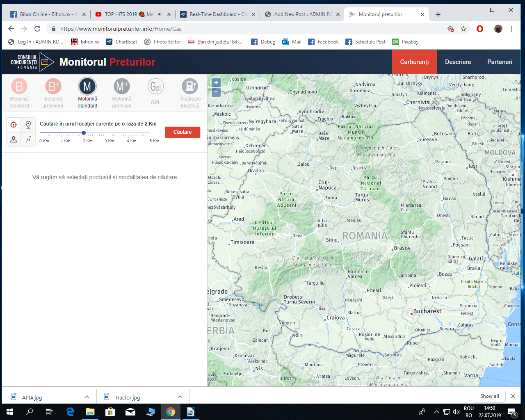The height and width of the screenshot is (420, 525).
Task: Zoom out on the map
Action: [216, 92]
